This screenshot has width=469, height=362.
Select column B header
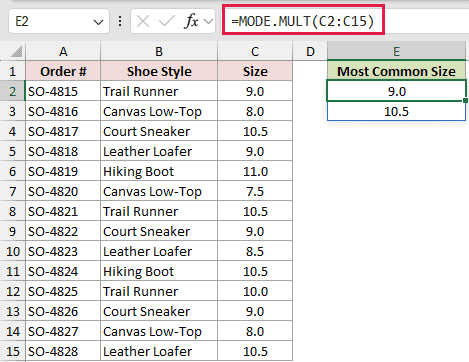[x=159, y=51]
